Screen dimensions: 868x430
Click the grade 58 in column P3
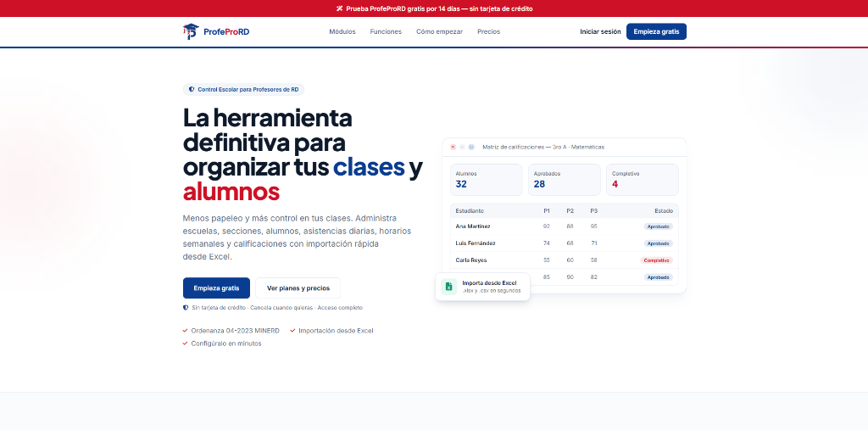[594, 260]
